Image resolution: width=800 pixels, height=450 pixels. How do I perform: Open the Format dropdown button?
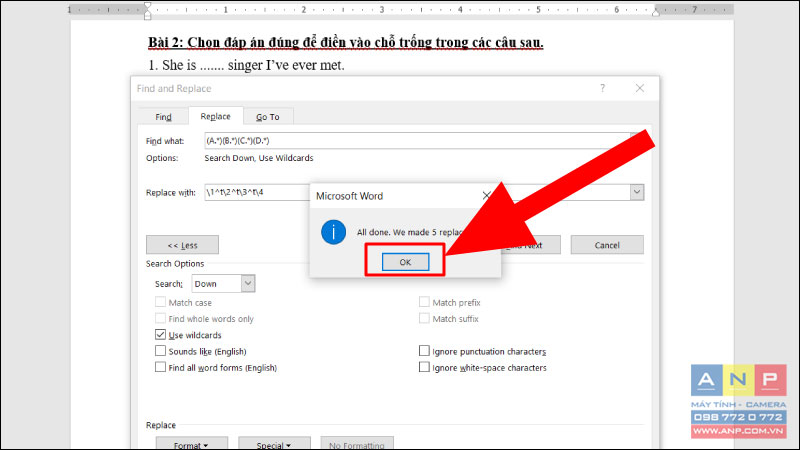(x=191, y=444)
